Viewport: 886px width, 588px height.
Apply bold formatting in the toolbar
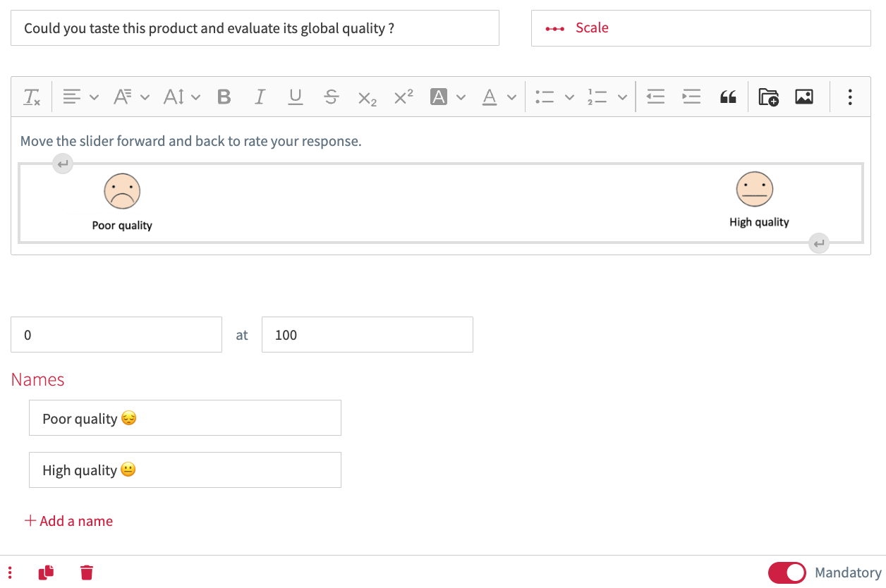tap(224, 97)
